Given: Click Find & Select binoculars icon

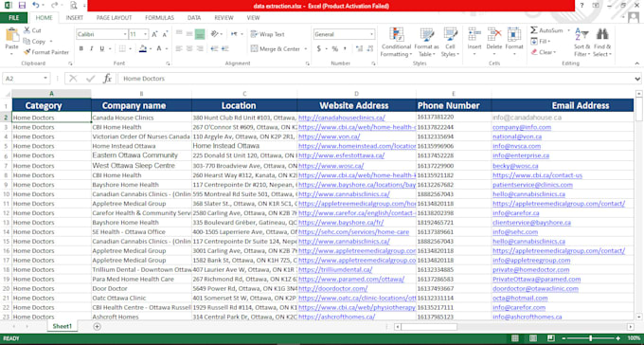Looking at the screenshot, I should pos(602,34).
